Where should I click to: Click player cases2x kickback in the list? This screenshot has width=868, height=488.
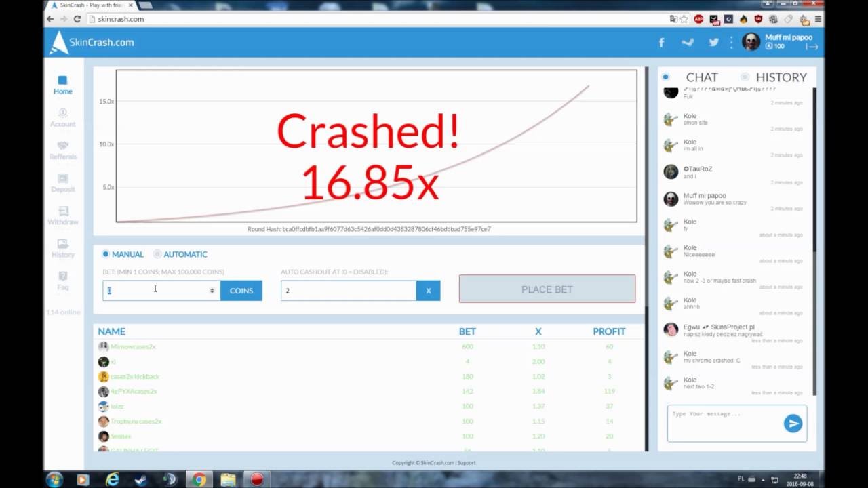coord(135,376)
